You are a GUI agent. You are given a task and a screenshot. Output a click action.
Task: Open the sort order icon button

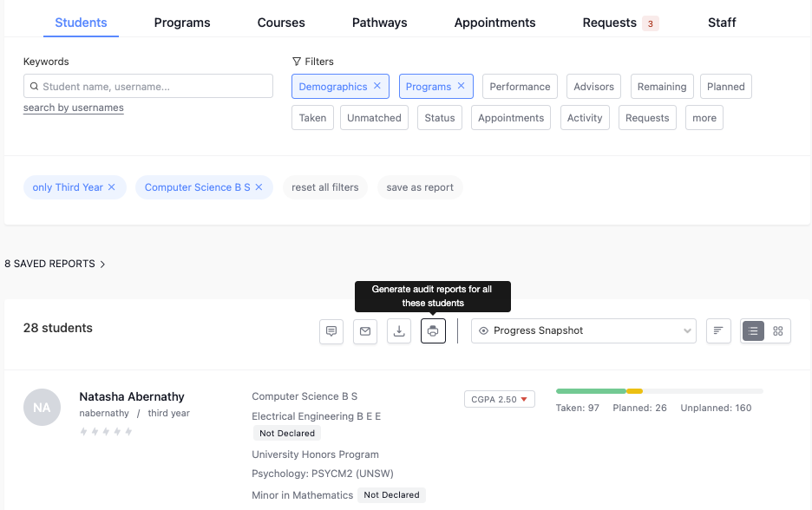point(718,330)
